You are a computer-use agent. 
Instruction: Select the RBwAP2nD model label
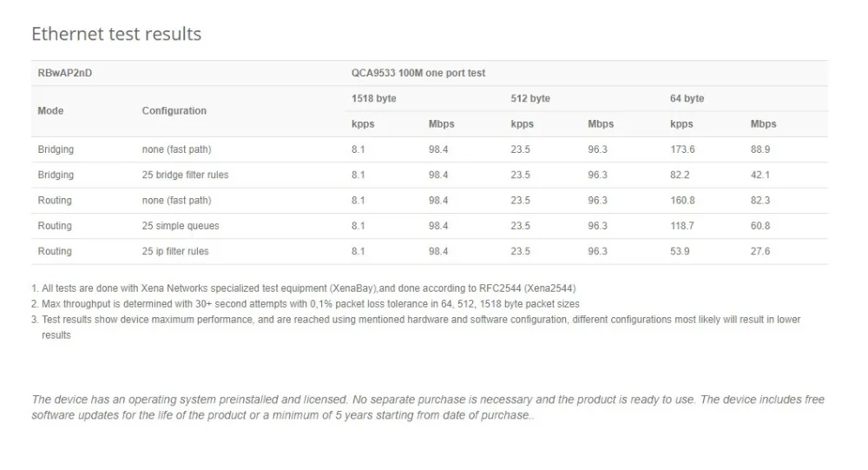(x=65, y=73)
